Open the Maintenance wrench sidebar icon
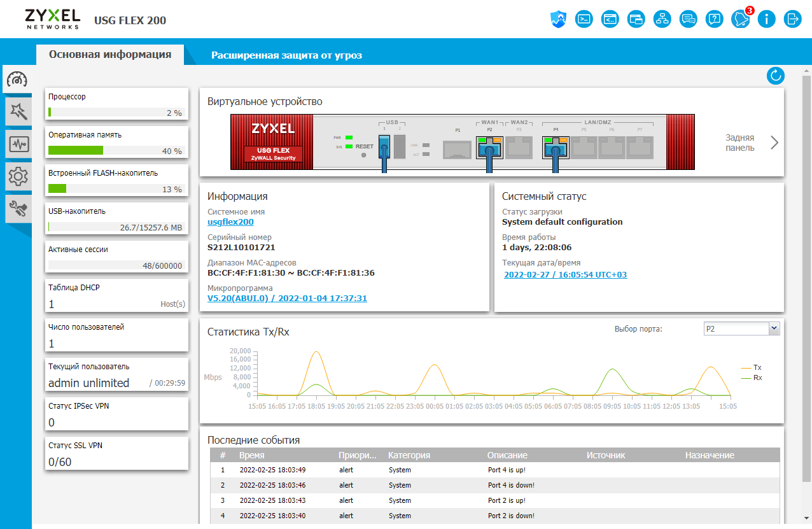The width and height of the screenshot is (812, 529). [17, 209]
